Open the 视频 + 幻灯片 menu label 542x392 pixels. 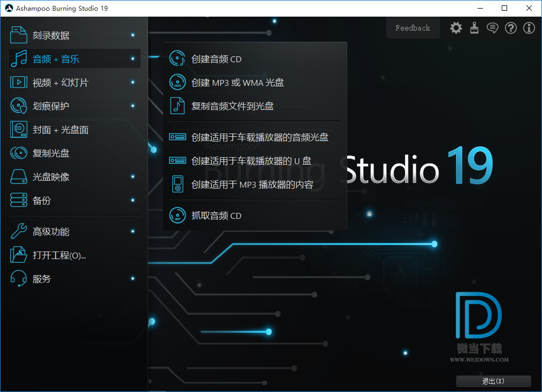point(61,83)
